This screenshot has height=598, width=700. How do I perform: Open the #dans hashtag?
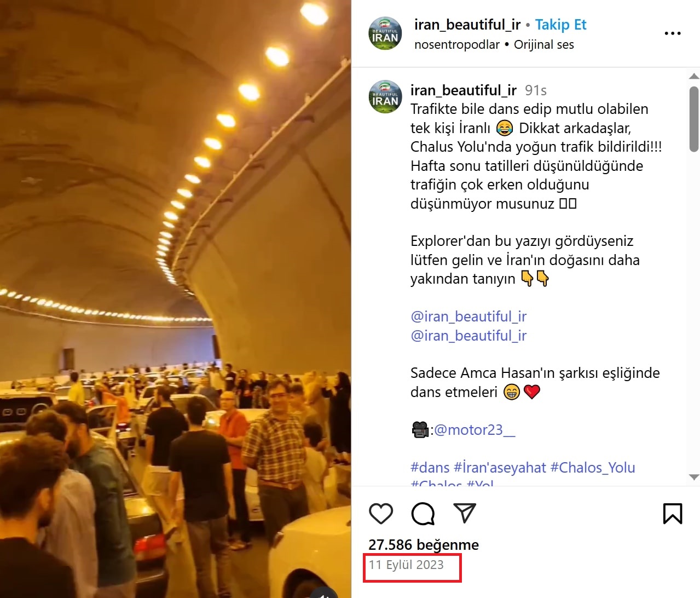430,468
